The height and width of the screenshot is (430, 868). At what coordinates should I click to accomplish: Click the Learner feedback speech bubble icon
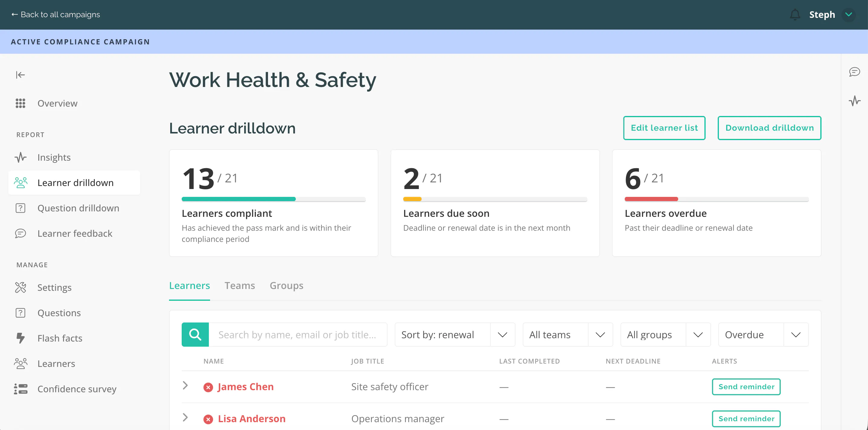coord(21,233)
